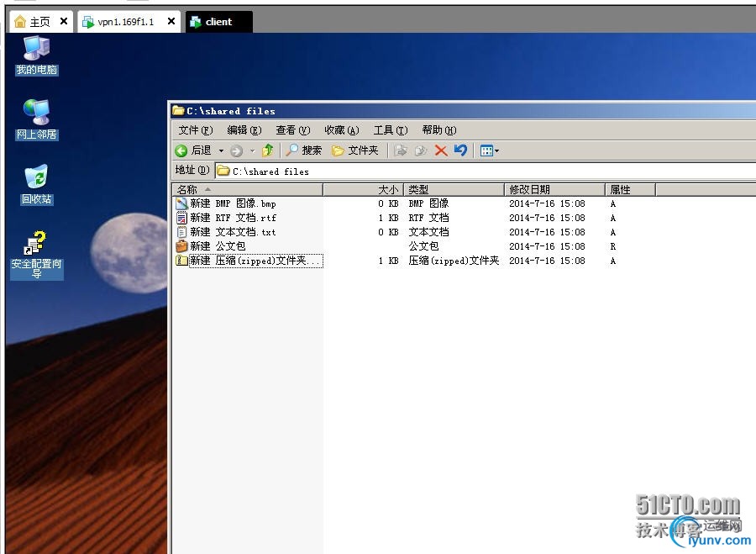This screenshot has width=756, height=554.
Task: Select the 新建 公文包 briefcase item
Action: [218, 246]
